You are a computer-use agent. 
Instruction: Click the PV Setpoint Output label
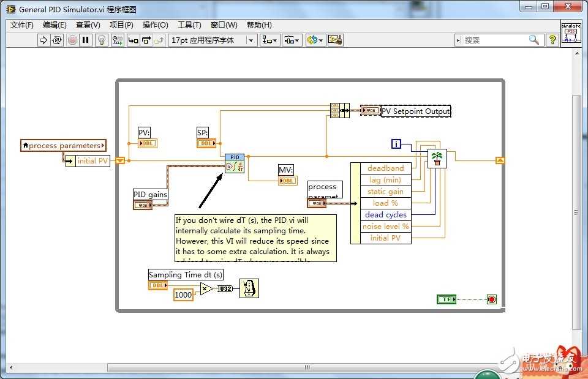(416, 111)
